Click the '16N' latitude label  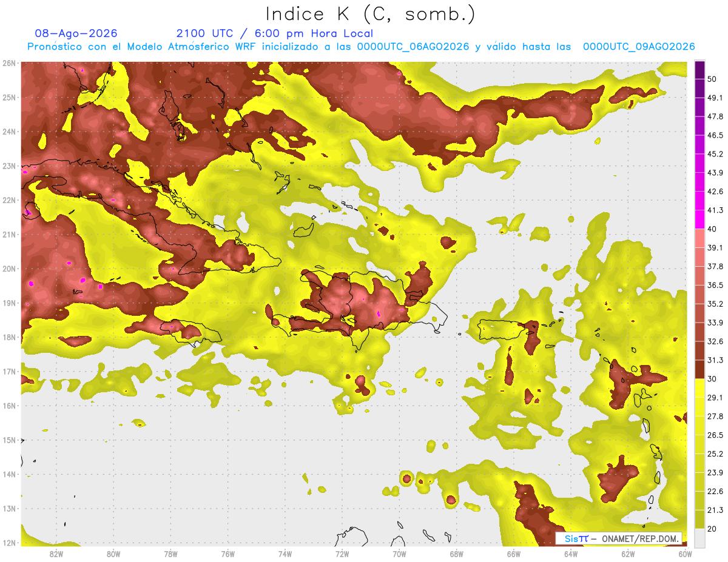pos(9,406)
